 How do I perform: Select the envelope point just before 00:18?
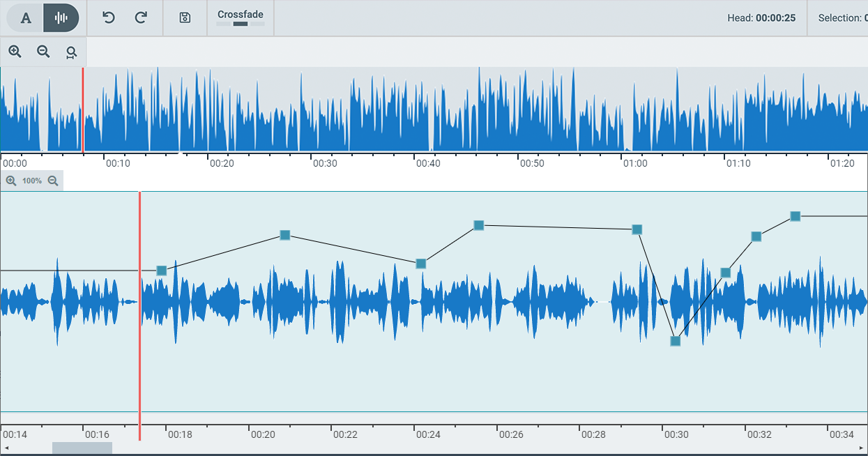[x=162, y=271]
